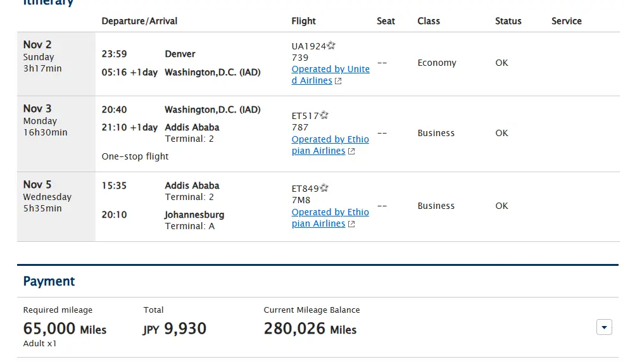Viewport: 623px width, 364px height.
Task: Click the One-stop flight note
Action: [135, 156]
